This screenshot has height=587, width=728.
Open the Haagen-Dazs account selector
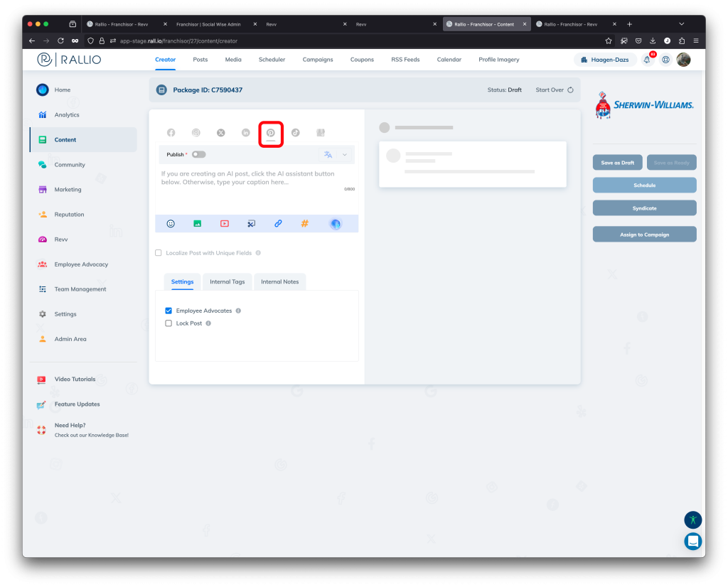(605, 60)
